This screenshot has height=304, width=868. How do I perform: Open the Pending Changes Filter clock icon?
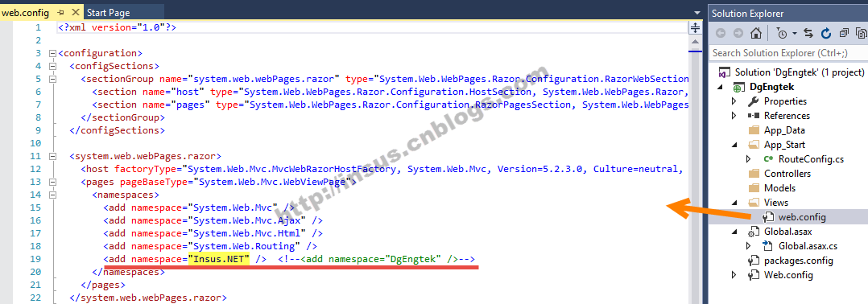click(x=782, y=34)
